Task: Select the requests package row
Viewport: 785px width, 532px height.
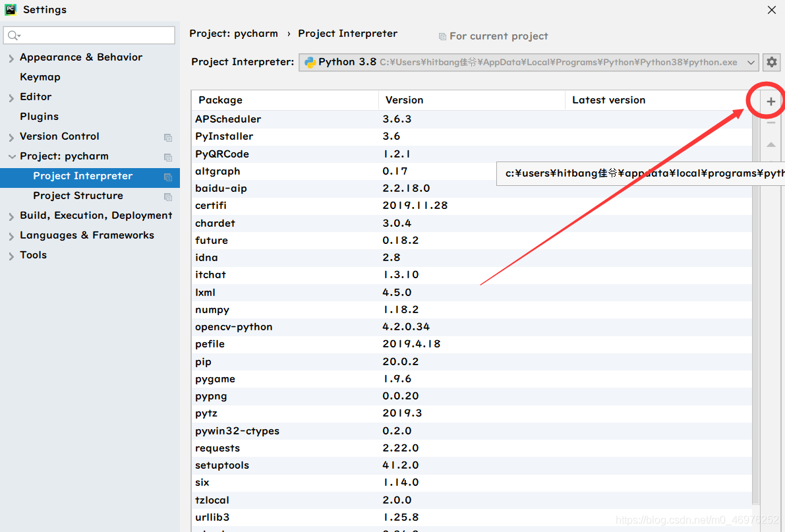Action: pos(472,448)
